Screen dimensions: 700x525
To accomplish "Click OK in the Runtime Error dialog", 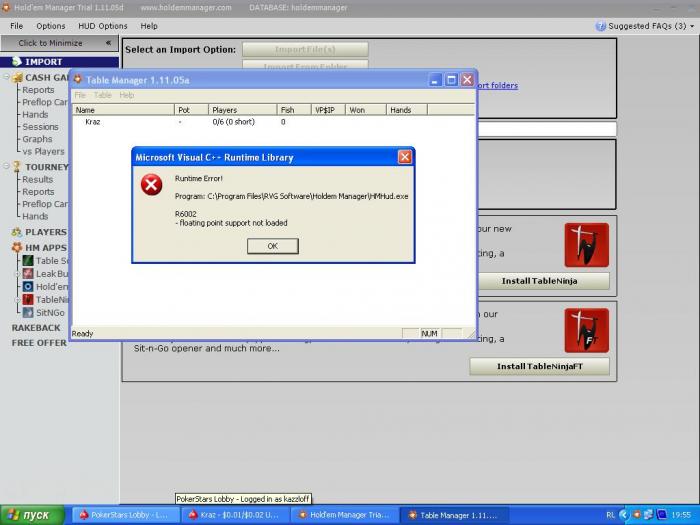I will (x=272, y=246).
